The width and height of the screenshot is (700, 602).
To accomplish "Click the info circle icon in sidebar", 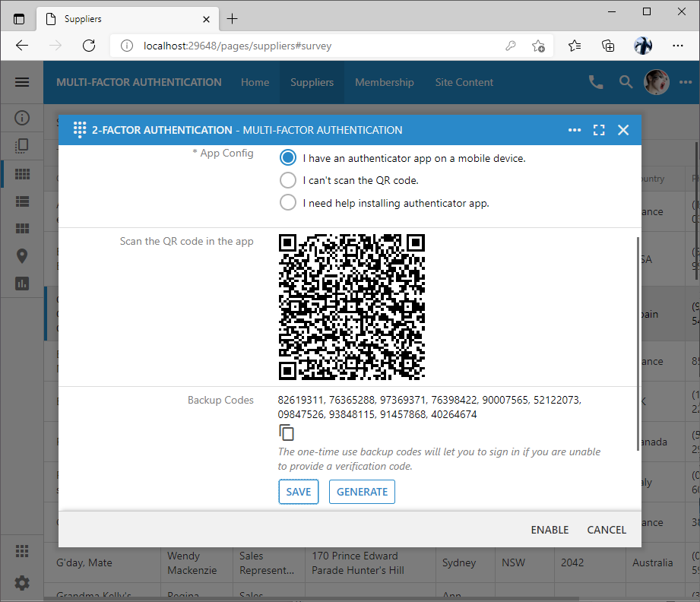I will pyautogui.click(x=22, y=118).
